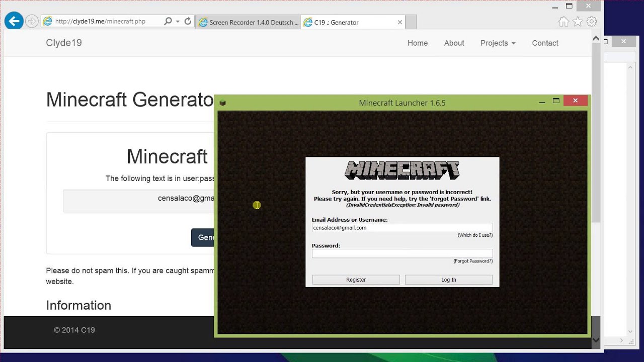Click the browser Back arrow button
Image resolution: width=644 pixels, height=362 pixels.
[14, 21]
